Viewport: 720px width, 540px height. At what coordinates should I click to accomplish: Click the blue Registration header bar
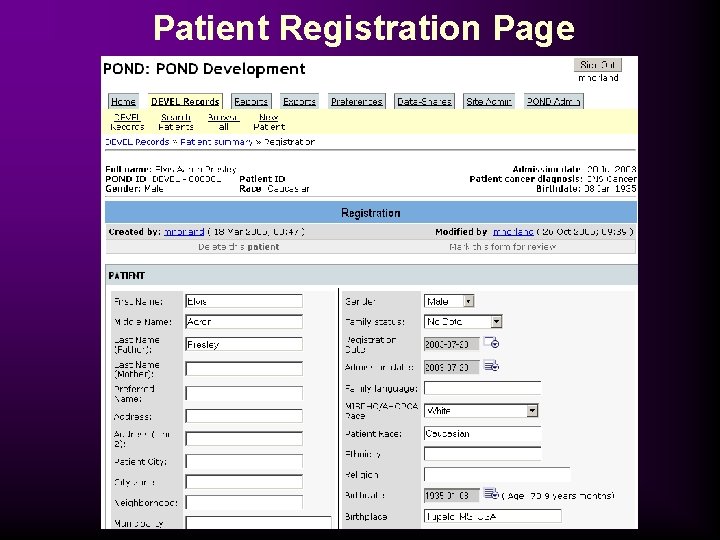click(371, 213)
